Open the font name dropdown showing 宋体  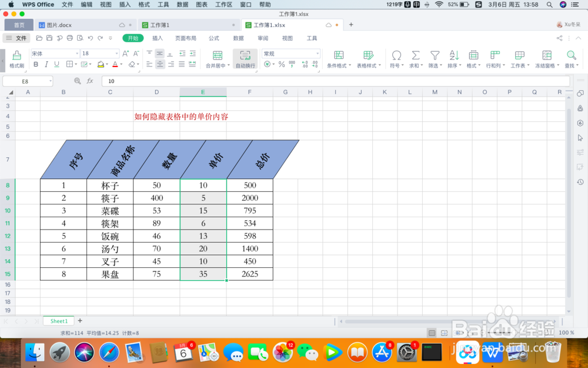(53, 53)
